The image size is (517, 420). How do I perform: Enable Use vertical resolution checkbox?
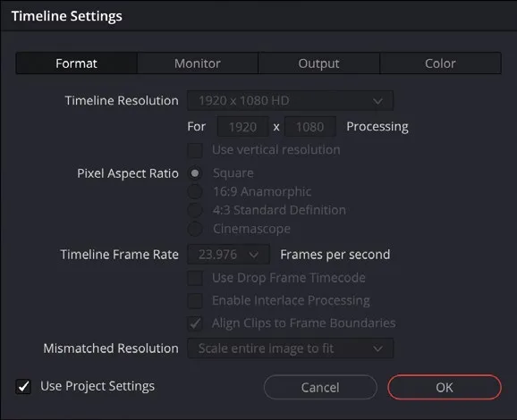click(x=195, y=150)
